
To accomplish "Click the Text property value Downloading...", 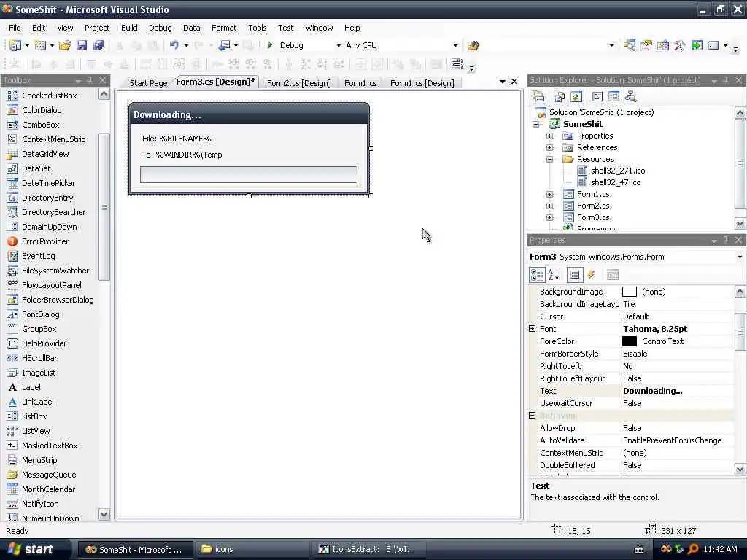I will (652, 391).
